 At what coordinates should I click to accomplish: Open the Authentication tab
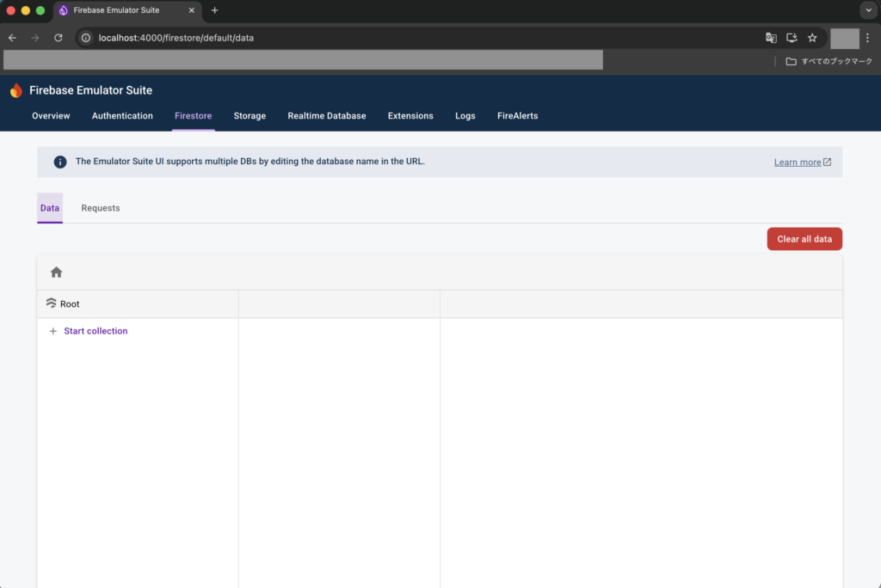click(x=122, y=116)
